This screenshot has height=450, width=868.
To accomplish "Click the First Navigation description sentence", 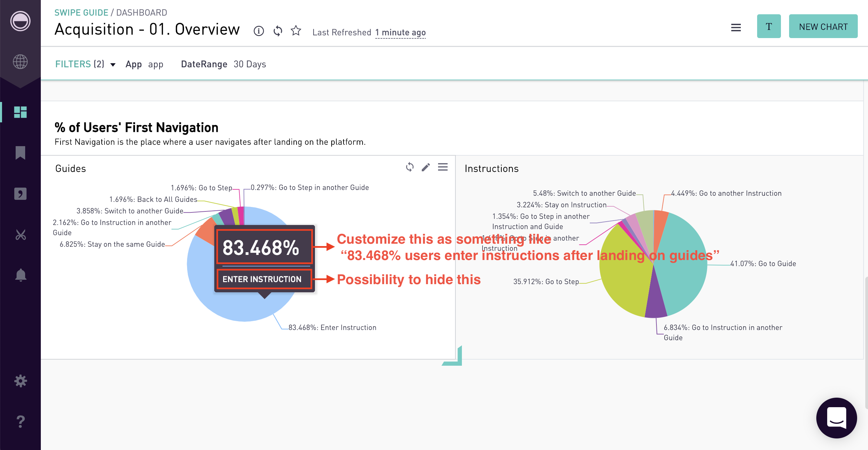I will [x=210, y=142].
